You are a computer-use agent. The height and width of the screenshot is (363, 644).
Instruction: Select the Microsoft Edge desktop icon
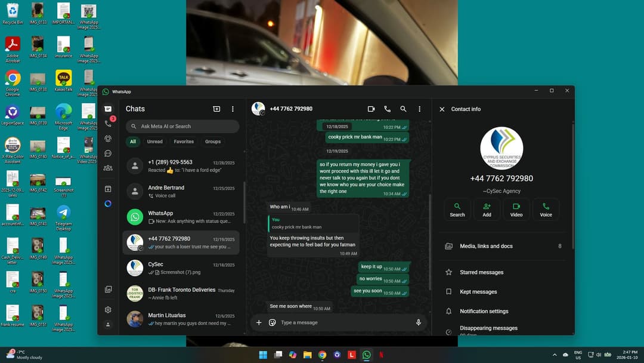click(x=63, y=117)
